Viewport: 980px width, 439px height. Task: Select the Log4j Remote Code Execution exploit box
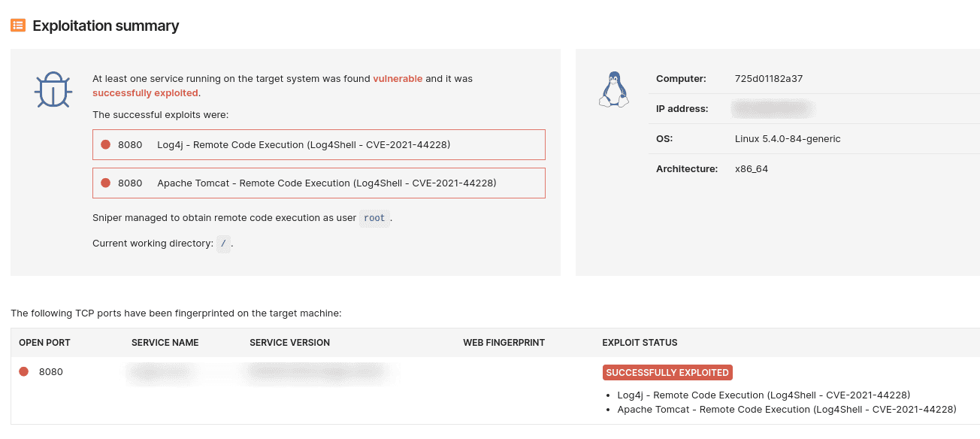(x=319, y=145)
